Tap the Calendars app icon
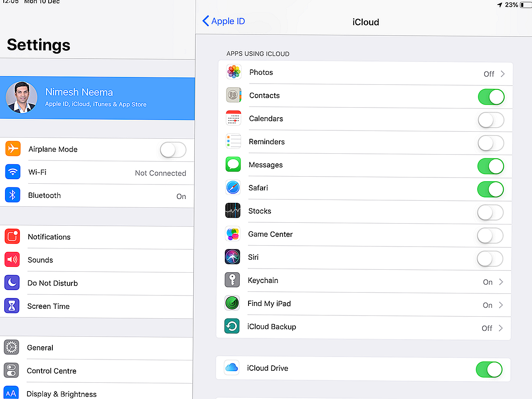Image resolution: width=532 pixels, height=399 pixels. 234,118
